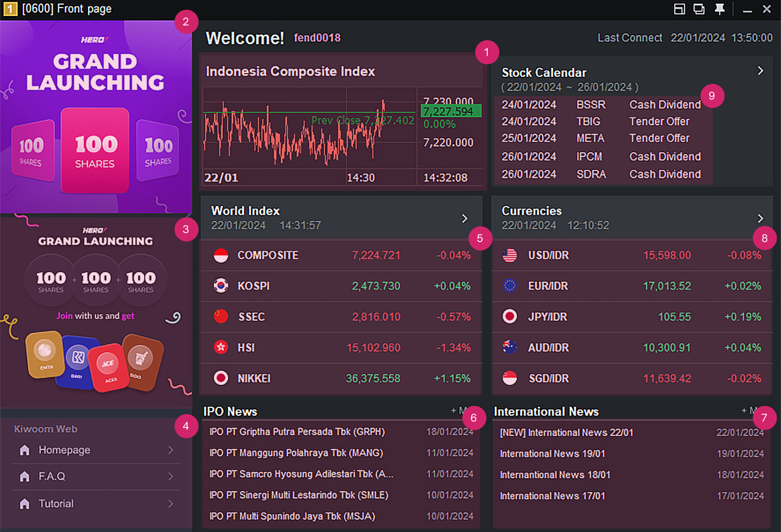Open International News 22/01 article
781x532 pixels.
pyautogui.click(x=566, y=432)
